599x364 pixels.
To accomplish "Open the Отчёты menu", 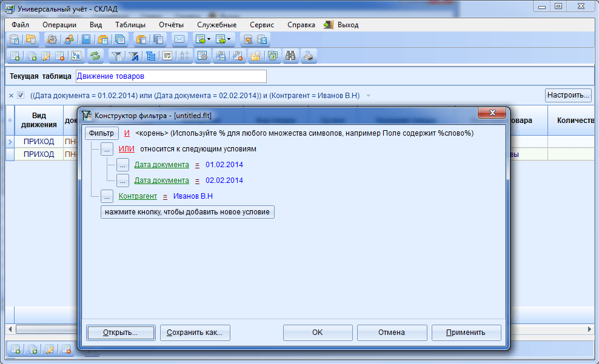I will (171, 25).
